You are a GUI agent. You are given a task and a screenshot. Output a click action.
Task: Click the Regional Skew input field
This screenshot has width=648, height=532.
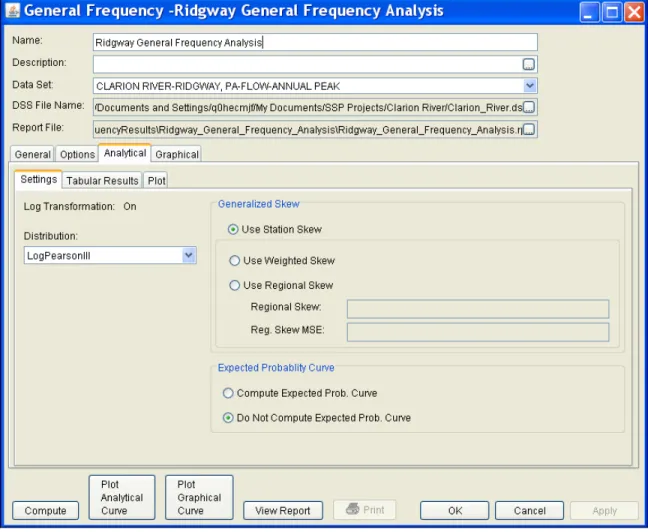[478, 309]
